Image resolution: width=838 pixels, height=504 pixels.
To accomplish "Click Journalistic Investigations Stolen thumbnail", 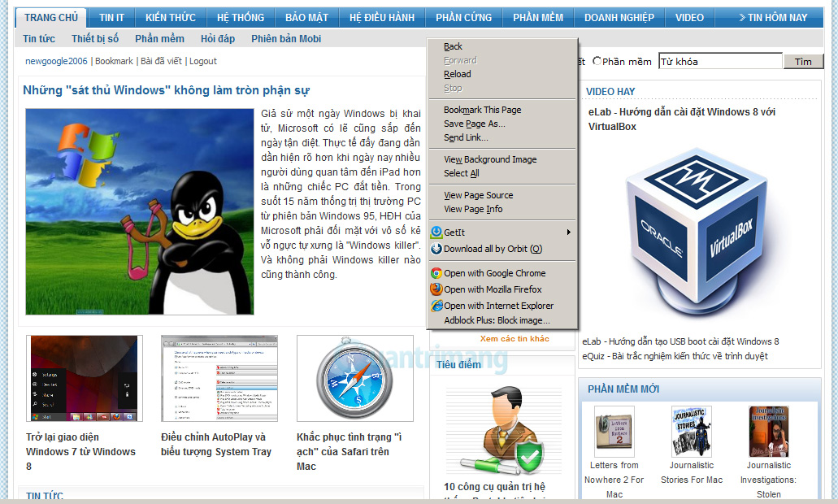I will tap(769, 432).
